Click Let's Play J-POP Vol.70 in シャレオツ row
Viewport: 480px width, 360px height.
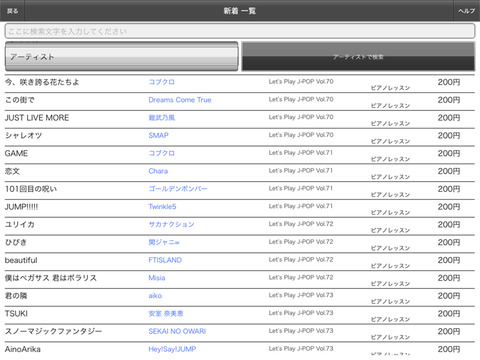[301, 135]
